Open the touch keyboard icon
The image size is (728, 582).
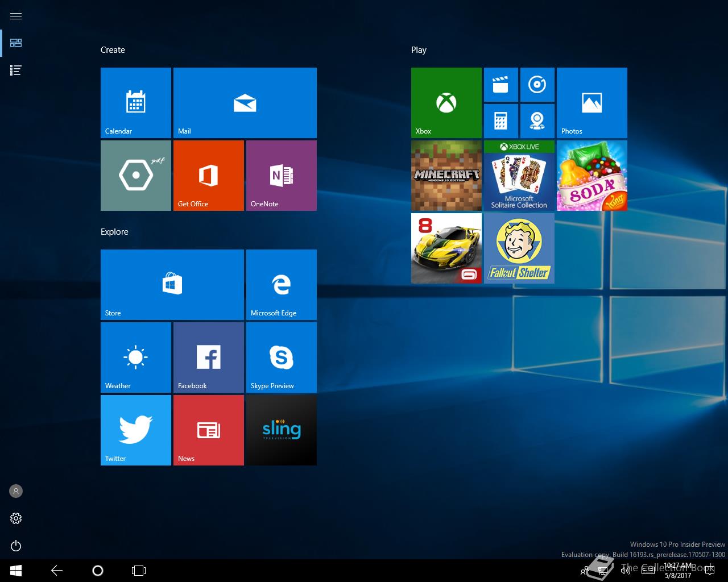click(x=648, y=571)
